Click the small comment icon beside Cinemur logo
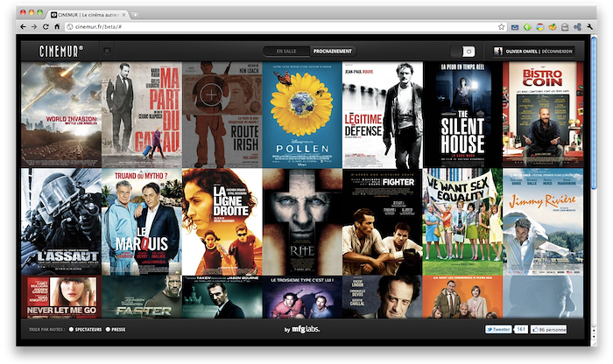Viewport: 613px width, 364px height. (107, 51)
